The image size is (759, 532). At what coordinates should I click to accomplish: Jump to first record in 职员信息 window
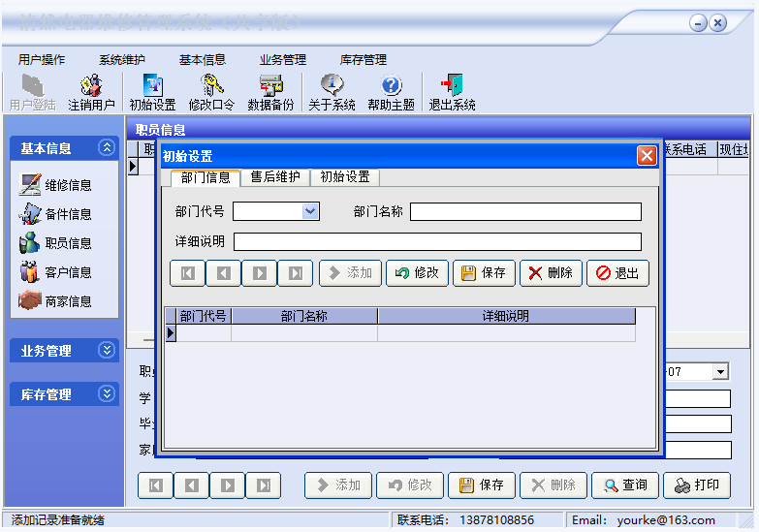tap(155, 485)
